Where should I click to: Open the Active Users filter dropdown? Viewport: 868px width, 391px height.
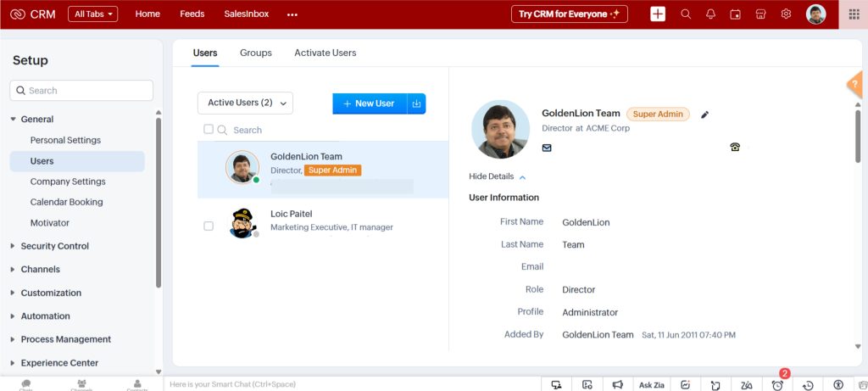[245, 103]
